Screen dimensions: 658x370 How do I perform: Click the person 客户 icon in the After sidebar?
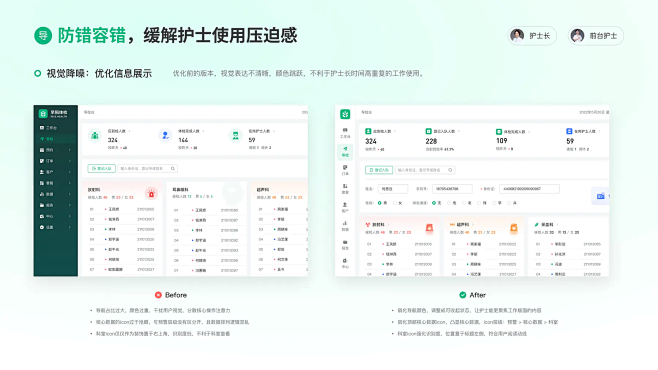(345, 205)
